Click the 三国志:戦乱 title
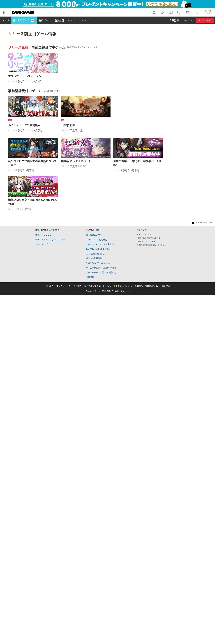Image resolution: width=215 pixels, height=644 pixels. pos(68,125)
